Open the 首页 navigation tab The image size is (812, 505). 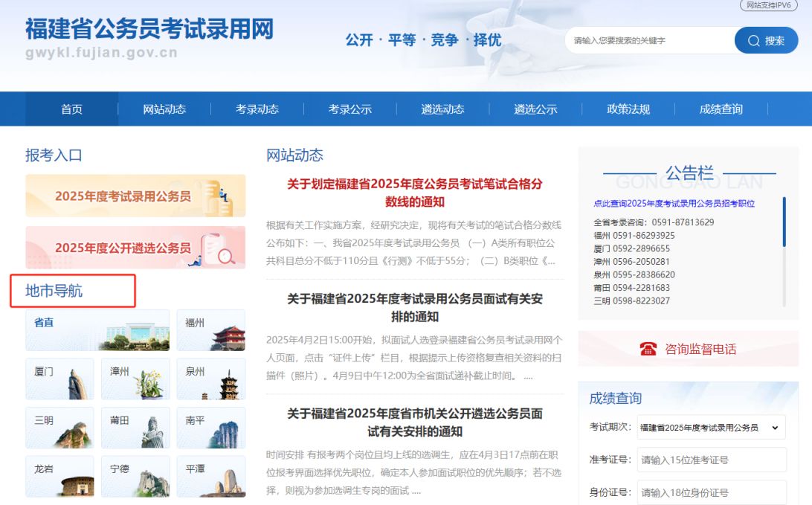pos(71,109)
